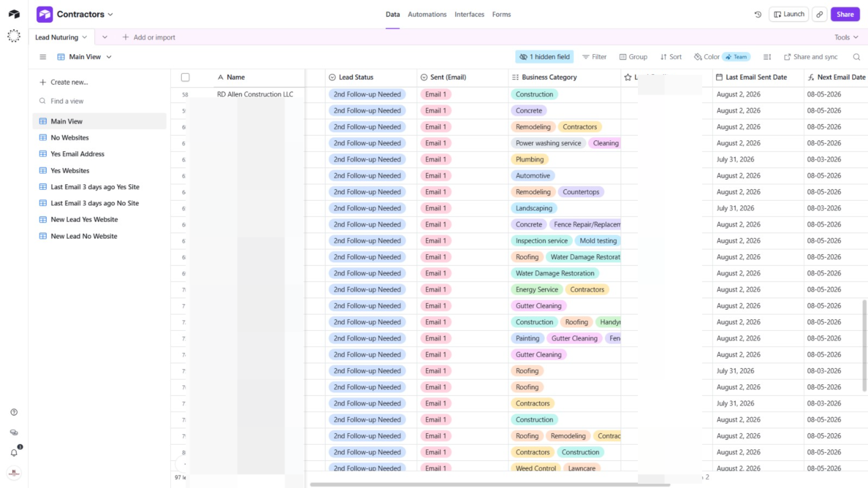Go to the Forms tab
Image resolution: width=868 pixels, height=488 pixels.
click(501, 15)
